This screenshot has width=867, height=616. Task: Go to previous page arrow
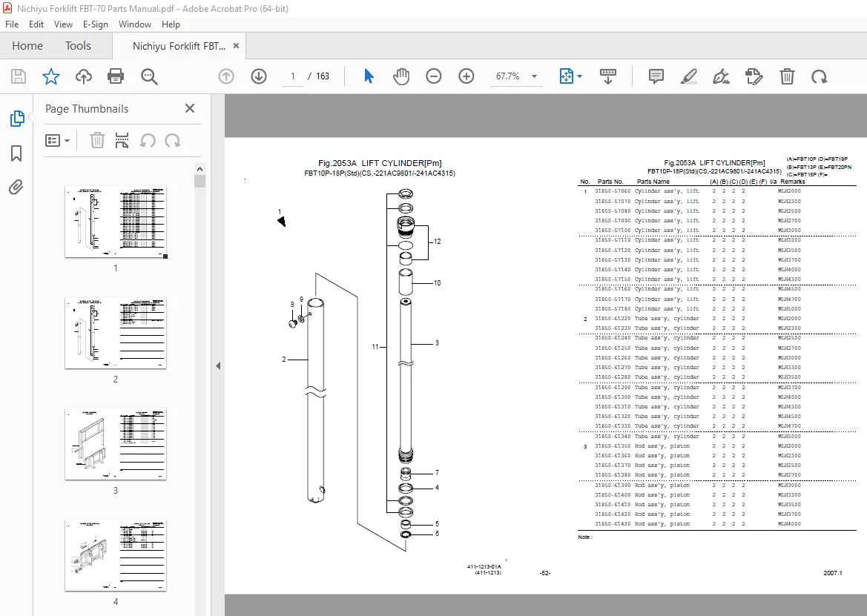point(226,76)
